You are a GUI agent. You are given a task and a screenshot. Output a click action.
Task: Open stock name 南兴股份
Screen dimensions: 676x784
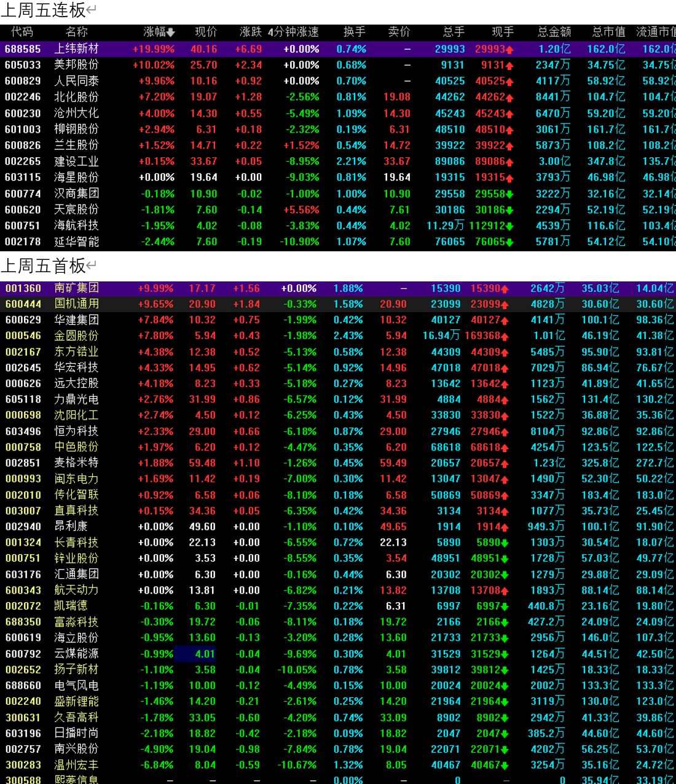click(76, 749)
